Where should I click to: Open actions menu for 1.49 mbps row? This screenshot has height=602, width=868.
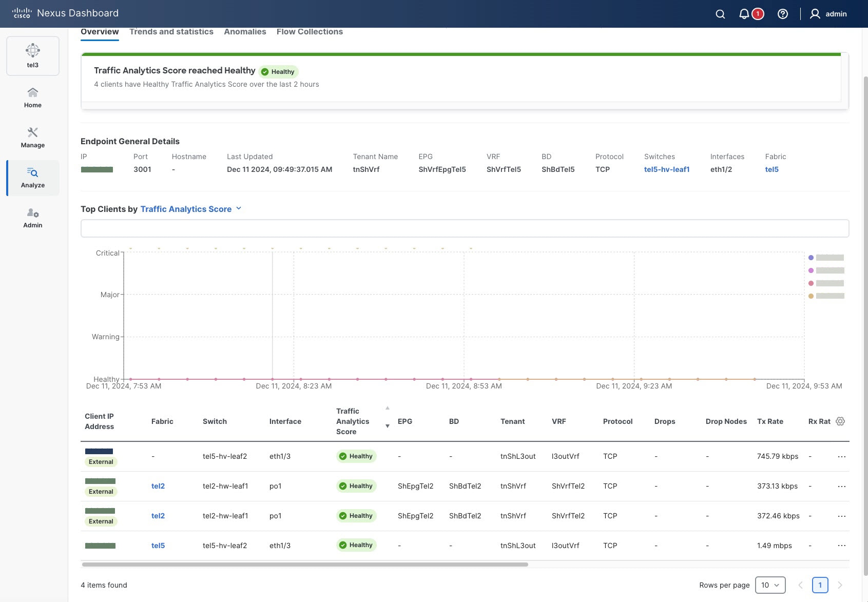coord(842,546)
